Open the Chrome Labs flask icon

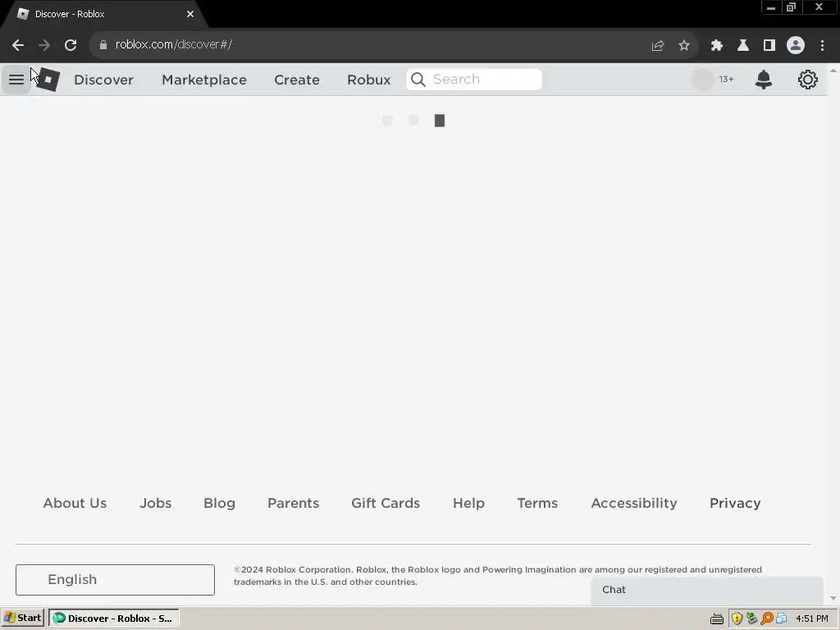(743, 46)
